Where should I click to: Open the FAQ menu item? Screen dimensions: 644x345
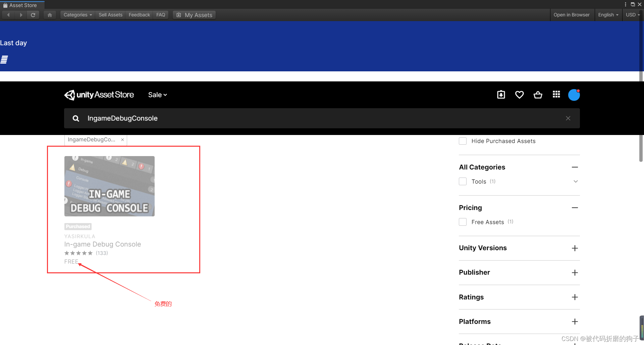161,15
